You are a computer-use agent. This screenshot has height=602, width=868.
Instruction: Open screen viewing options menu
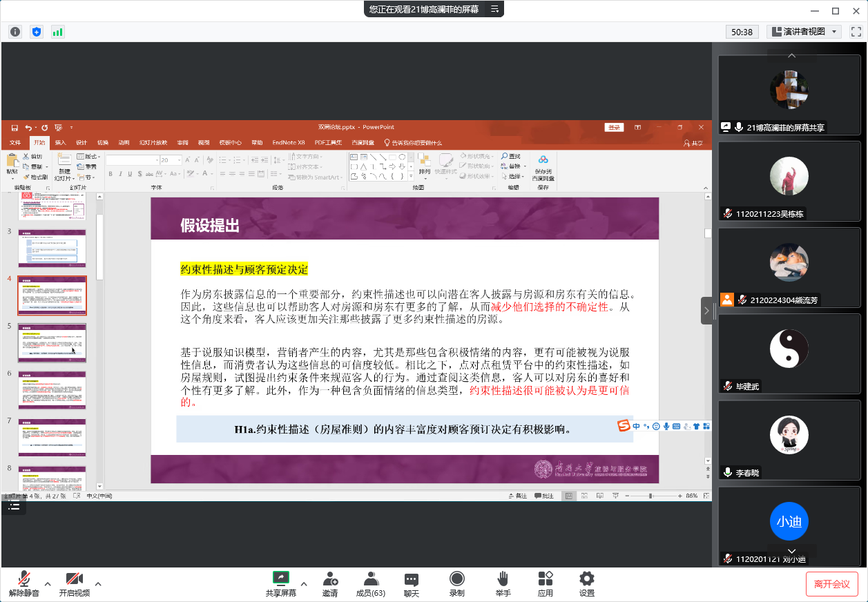(x=494, y=9)
